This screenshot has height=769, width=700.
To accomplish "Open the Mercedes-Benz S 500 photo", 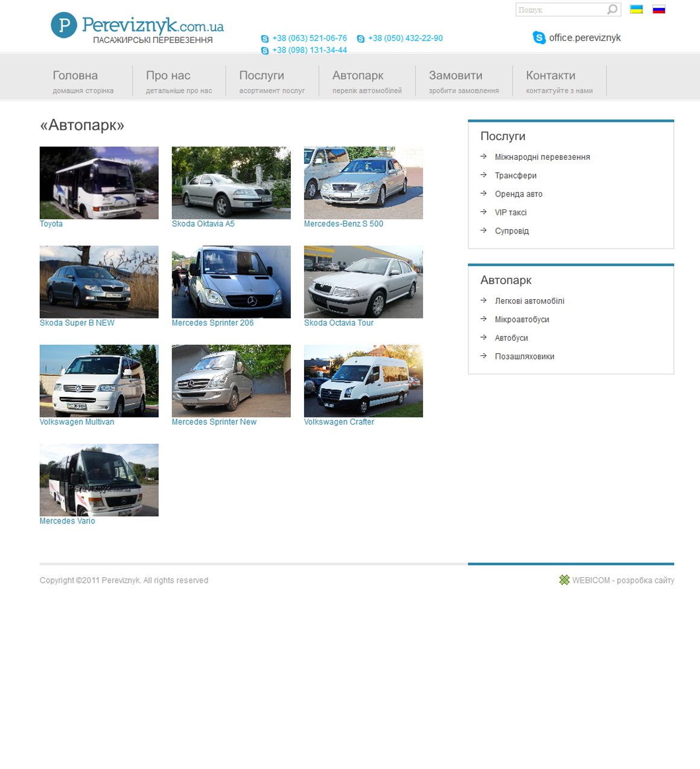I will (363, 183).
